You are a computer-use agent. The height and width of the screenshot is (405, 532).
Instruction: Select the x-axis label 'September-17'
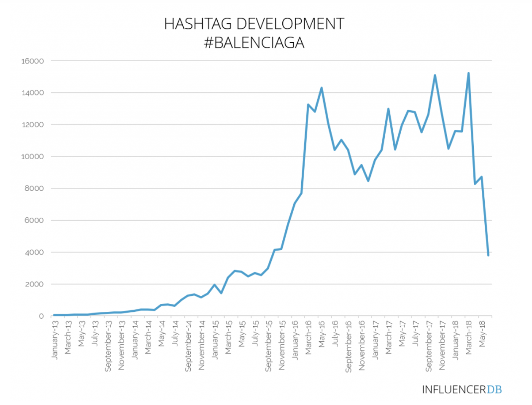428,346
